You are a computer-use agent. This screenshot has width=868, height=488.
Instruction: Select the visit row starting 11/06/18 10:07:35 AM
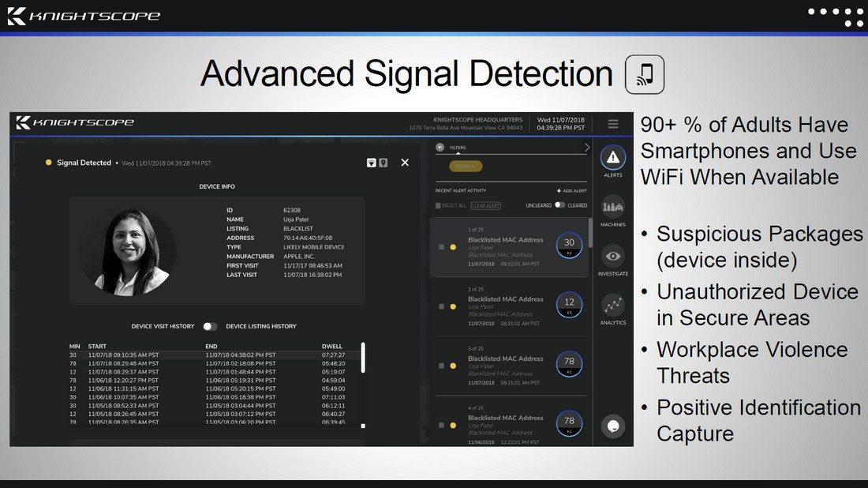pos(214,397)
